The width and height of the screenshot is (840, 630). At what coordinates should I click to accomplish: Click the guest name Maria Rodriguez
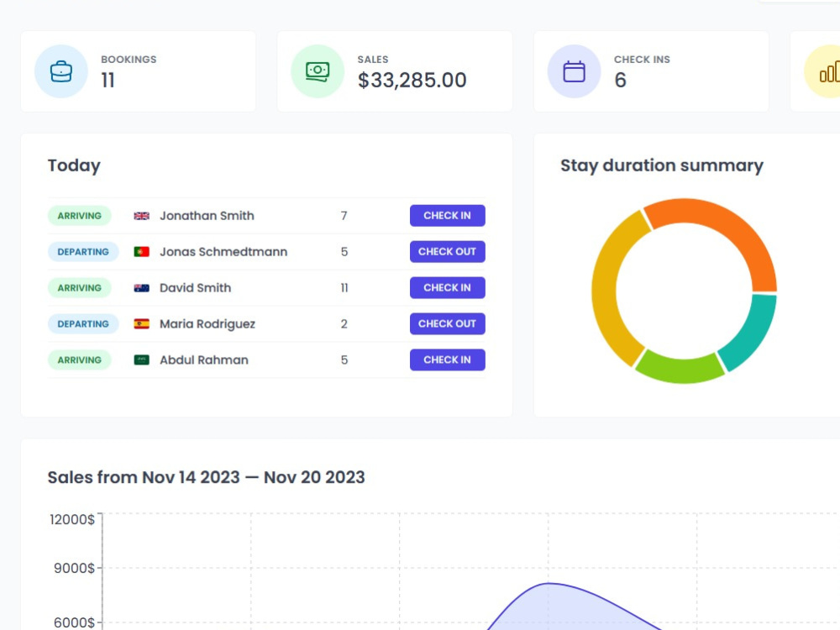pos(207,324)
